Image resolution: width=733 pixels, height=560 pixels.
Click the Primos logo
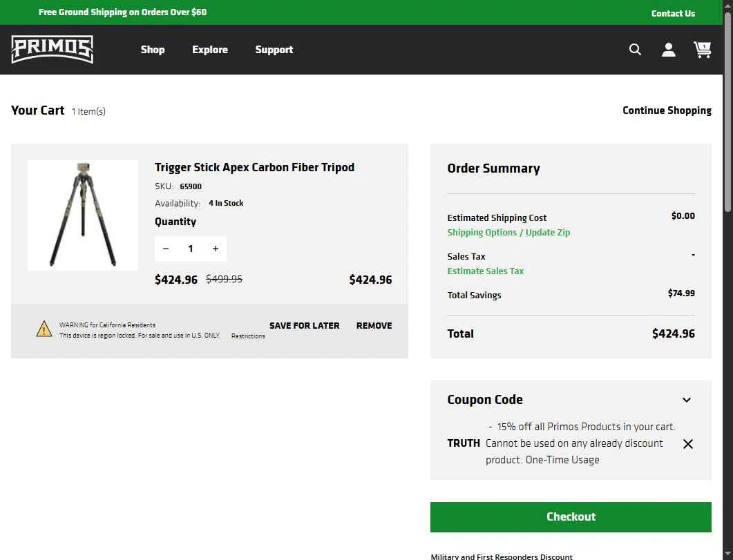53,50
